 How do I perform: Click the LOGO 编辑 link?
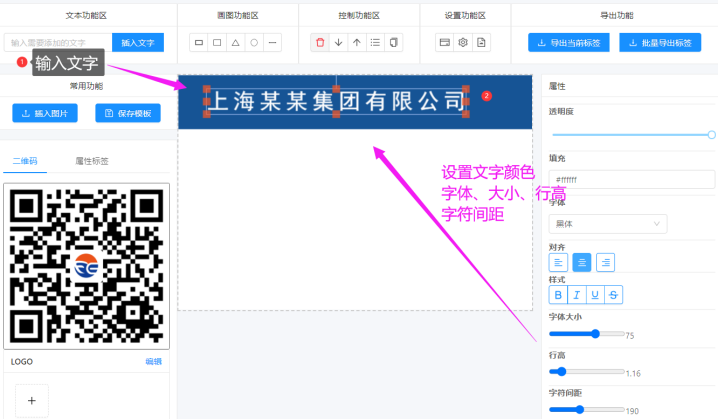153,361
